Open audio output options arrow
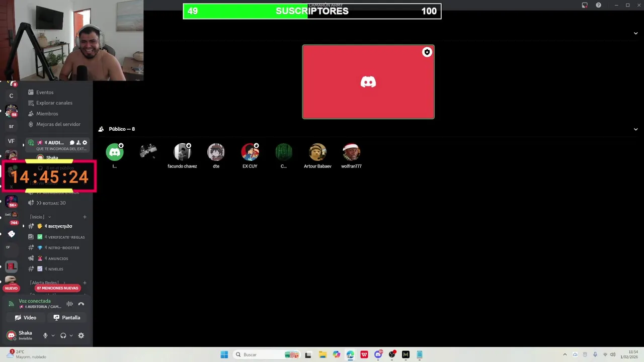This screenshot has height=362, width=644. pyautogui.click(x=71, y=335)
